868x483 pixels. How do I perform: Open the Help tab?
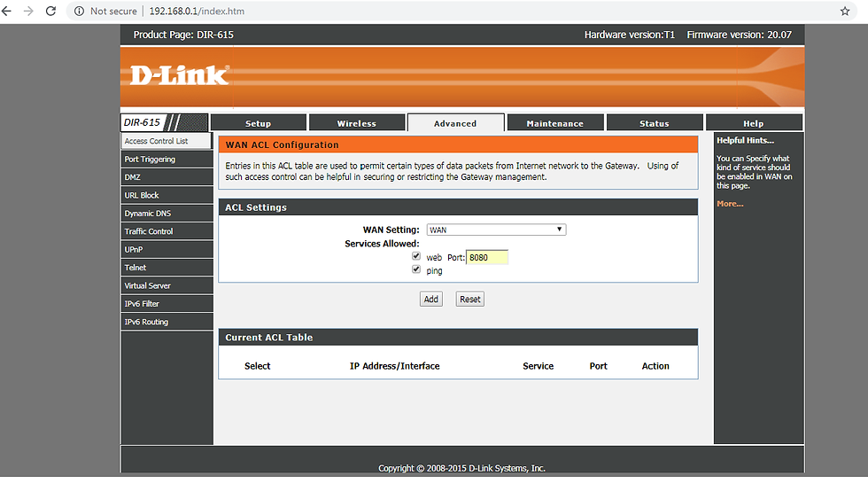pos(754,123)
